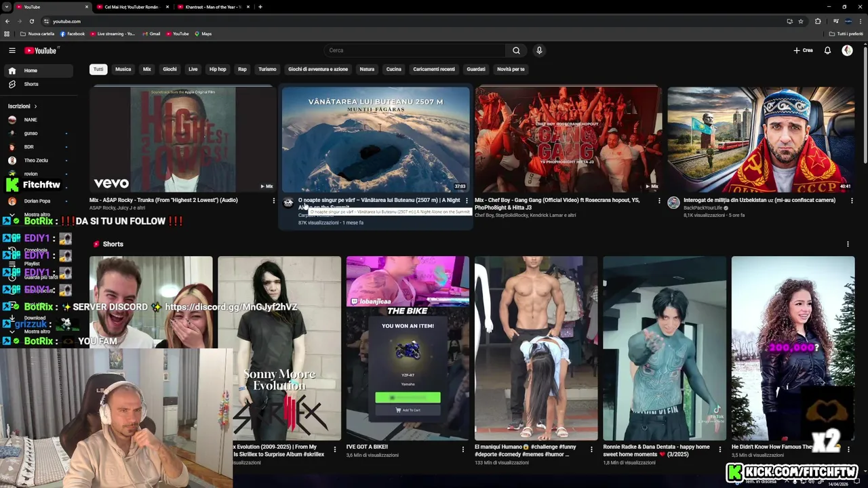Bookmark this page with the star icon
Viewport: 868px width, 488px height.
click(800, 21)
